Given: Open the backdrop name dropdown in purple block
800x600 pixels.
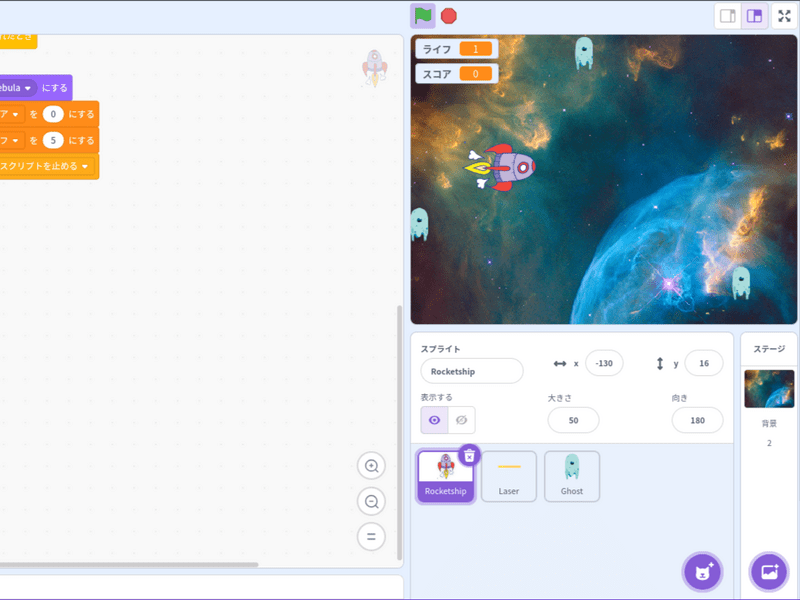Looking at the screenshot, I should tap(28, 88).
